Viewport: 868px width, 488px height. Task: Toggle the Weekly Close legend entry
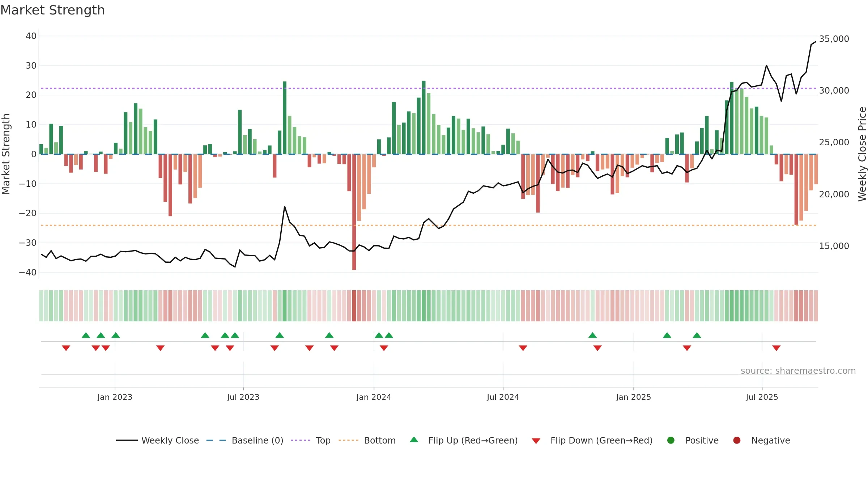[157, 440]
